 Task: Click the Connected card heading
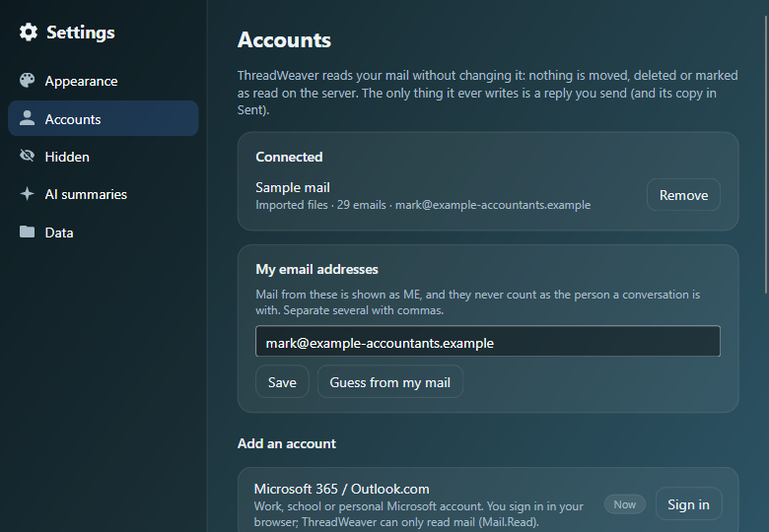(x=289, y=157)
